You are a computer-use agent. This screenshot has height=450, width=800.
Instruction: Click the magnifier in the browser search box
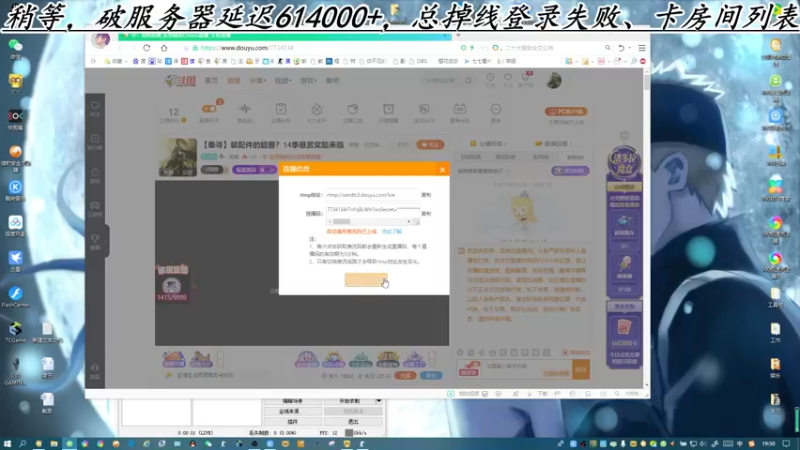tap(608, 48)
